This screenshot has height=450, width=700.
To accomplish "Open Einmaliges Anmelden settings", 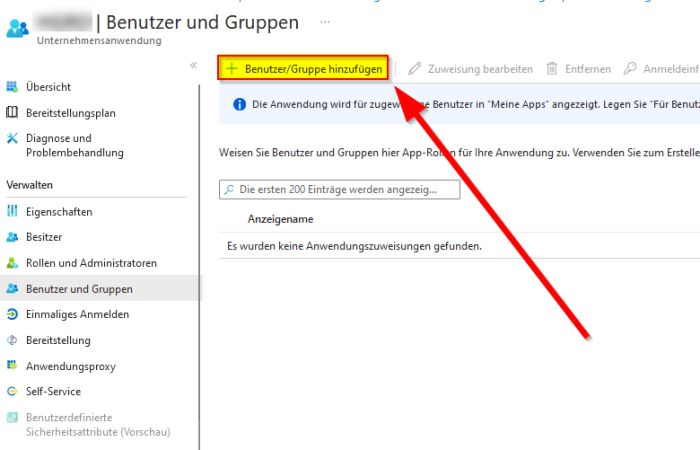I will coord(78,315).
